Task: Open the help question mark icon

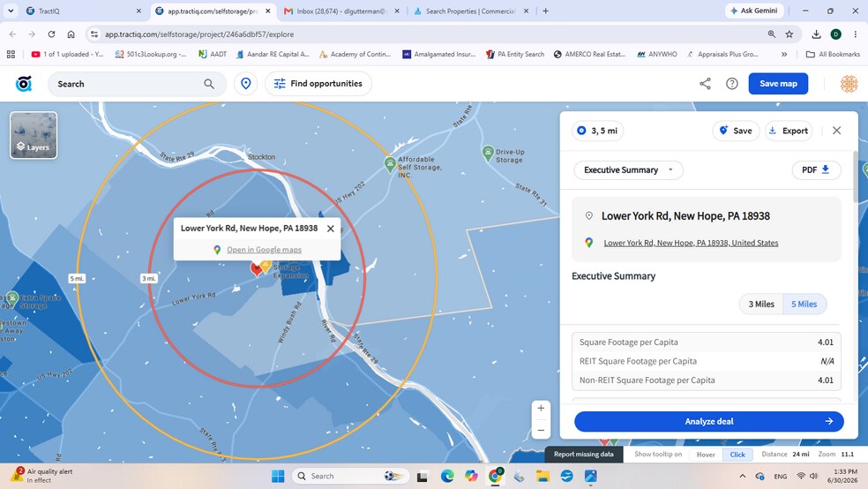Action: click(732, 84)
